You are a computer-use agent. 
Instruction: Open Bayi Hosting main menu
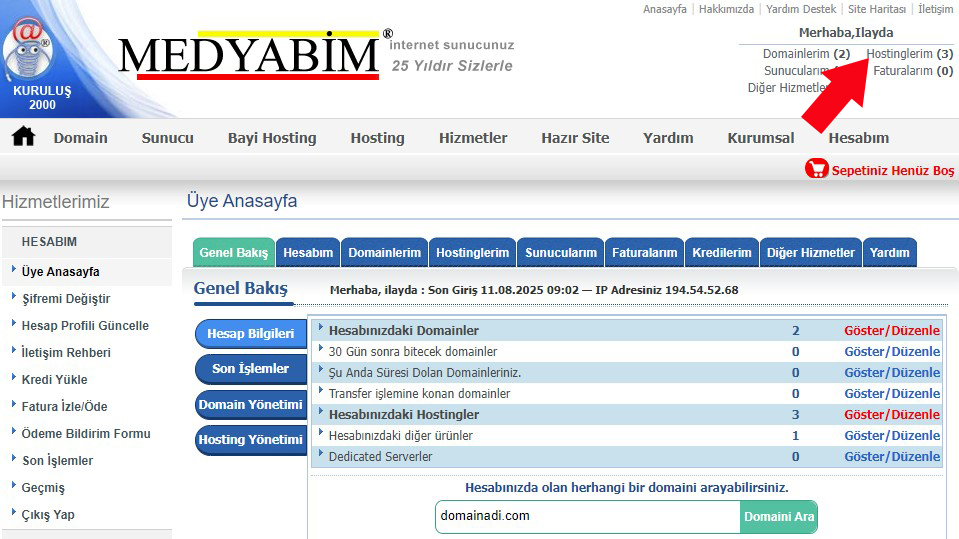[272, 138]
